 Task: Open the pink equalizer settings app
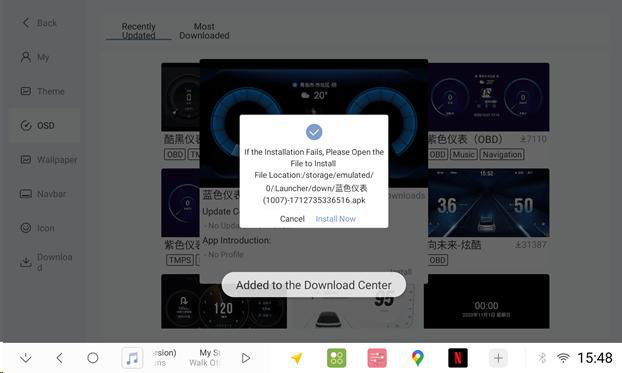377,358
